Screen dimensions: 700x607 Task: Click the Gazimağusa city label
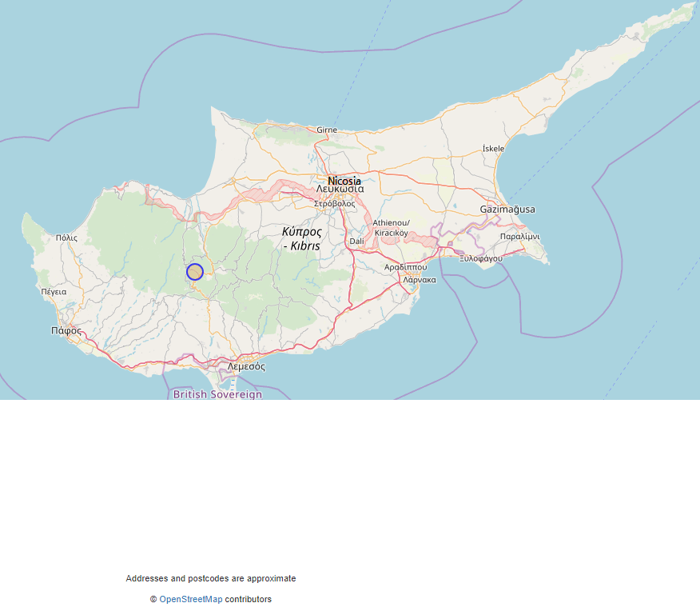(x=507, y=209)
